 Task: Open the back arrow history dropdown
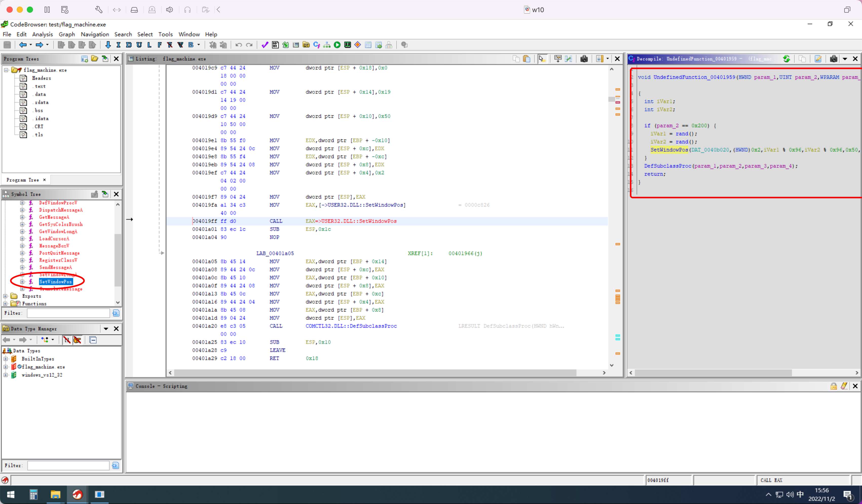(x=31, y=45)
